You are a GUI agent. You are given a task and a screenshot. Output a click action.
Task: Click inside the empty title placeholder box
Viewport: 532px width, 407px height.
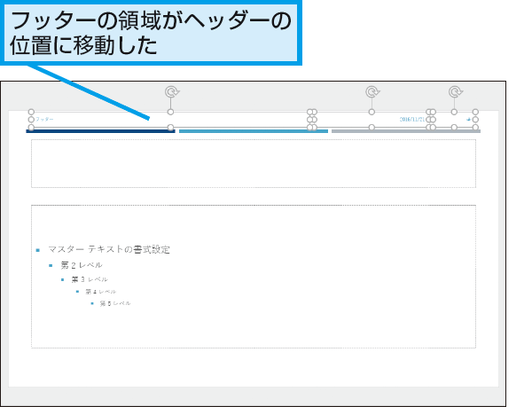click(x=253, y=163)
